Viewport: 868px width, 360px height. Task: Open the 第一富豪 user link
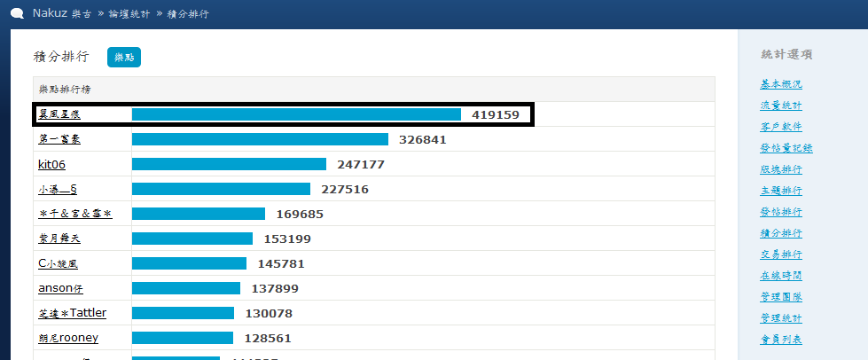tap(59, 139)
